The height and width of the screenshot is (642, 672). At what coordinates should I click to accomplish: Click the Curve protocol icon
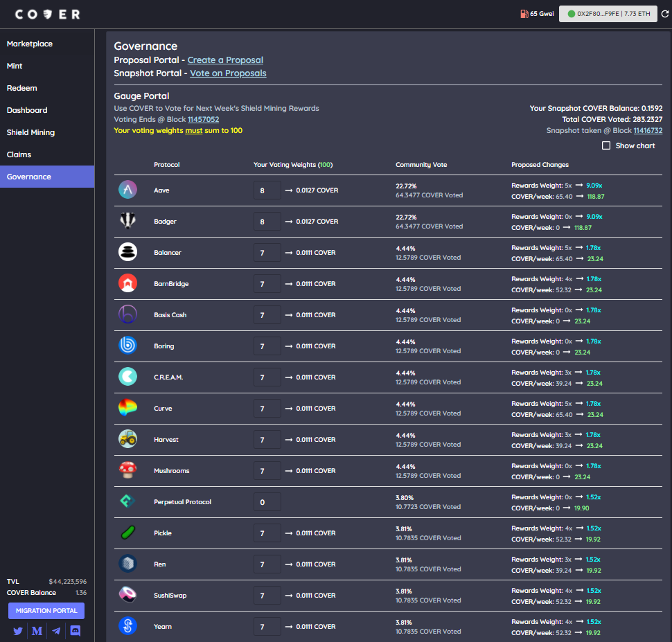coord(127,408)
